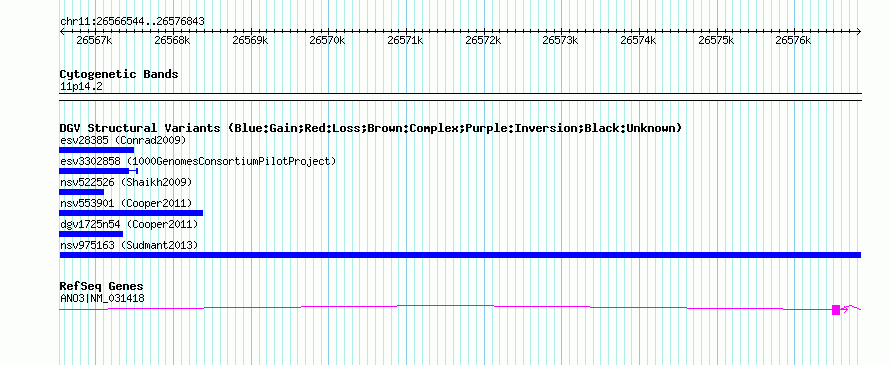
Task: Click the 26572k ruler label
Action: [x=483, y=40]
